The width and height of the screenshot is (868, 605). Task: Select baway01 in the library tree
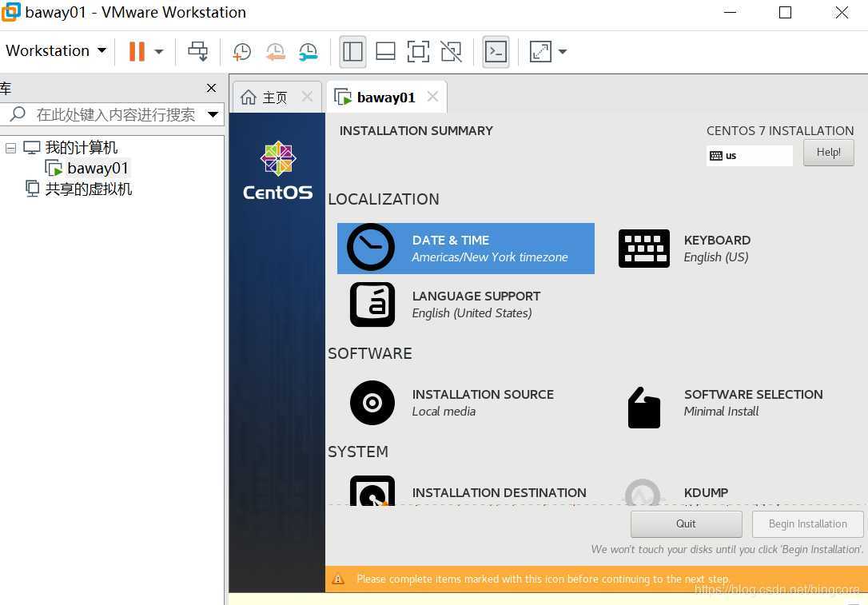(x=98, y=168)
